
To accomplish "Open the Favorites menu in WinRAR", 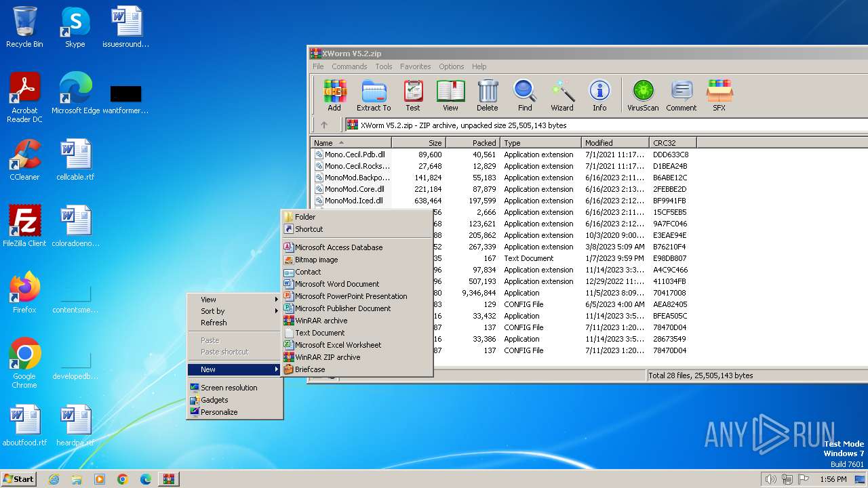I will (415, 66).
